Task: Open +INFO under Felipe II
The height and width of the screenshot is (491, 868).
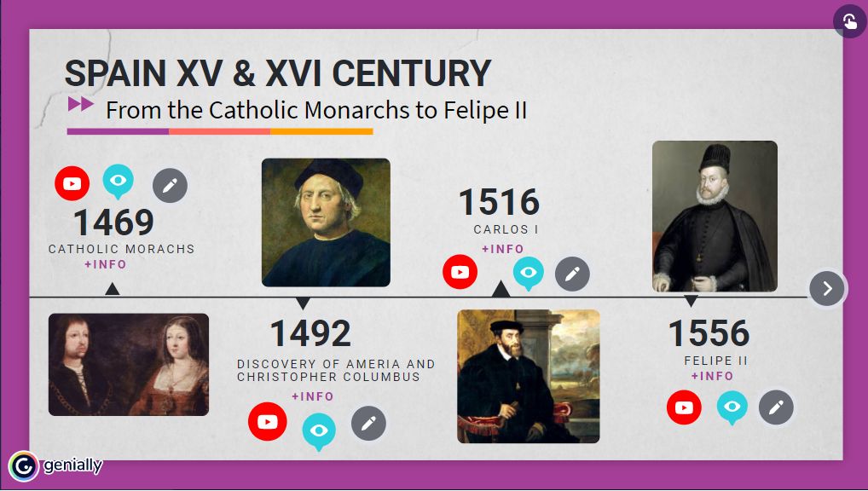Action: pos(714,376)
